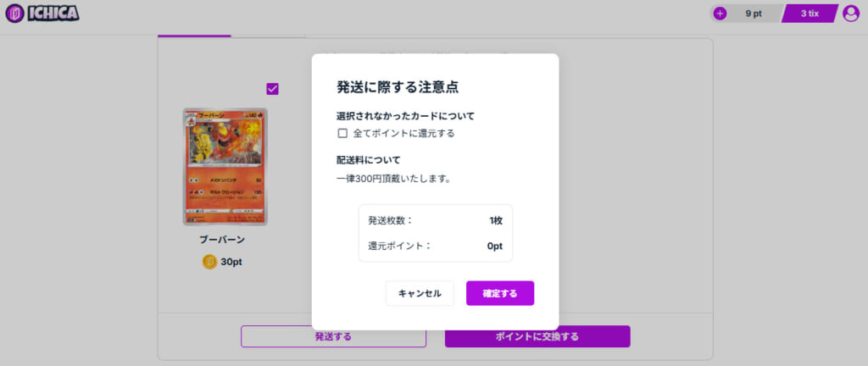This screenshot has width=868, height=366.
Task: Uncheck the purple checkbox above the ブーバーン card
Action: click(x=272, y=89)
